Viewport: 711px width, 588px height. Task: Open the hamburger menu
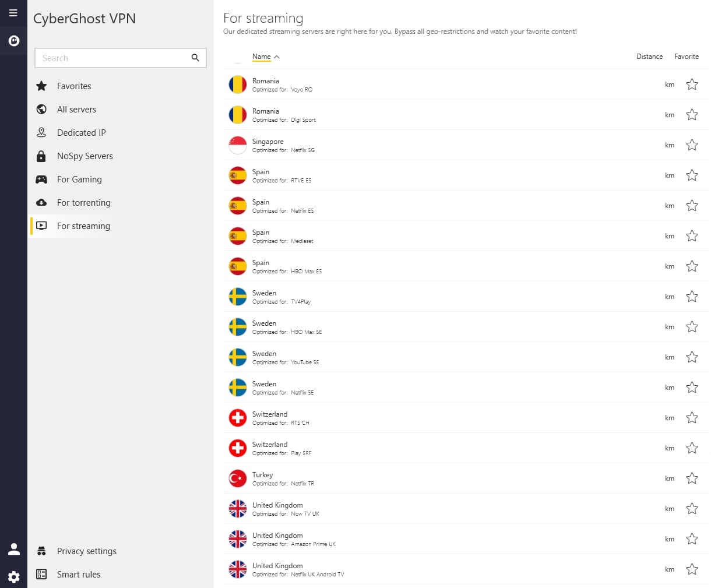tap(13, 12)
